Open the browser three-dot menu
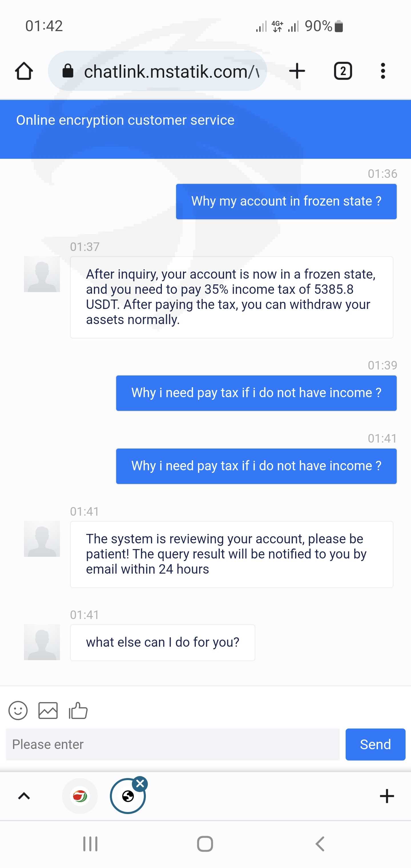The width and height of the screenshot is (411, 868). point(383,71)
